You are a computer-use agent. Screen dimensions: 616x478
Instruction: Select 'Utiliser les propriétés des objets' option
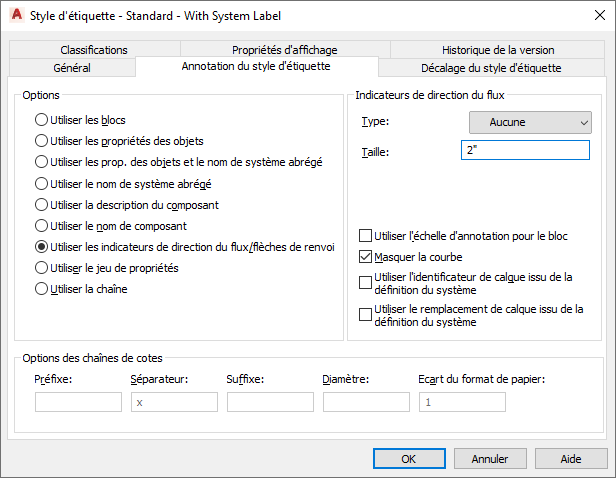tap(41, 141)
